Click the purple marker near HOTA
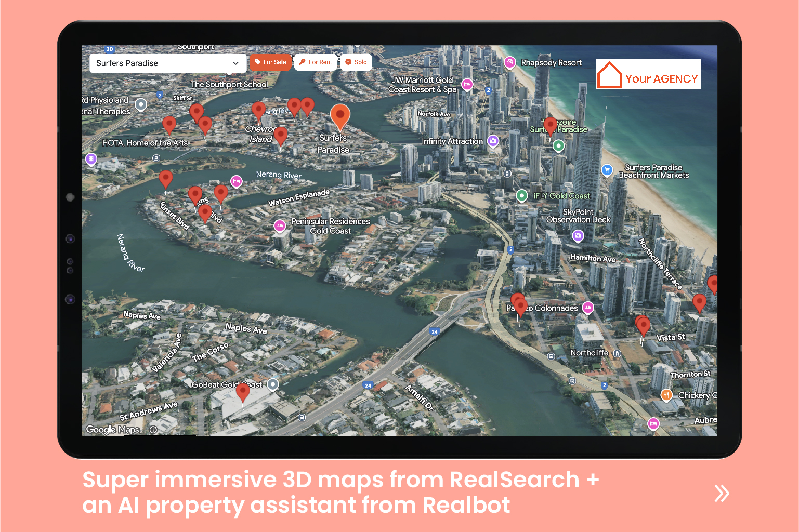Viewport: 799px width, 532px height. [91, 159]
